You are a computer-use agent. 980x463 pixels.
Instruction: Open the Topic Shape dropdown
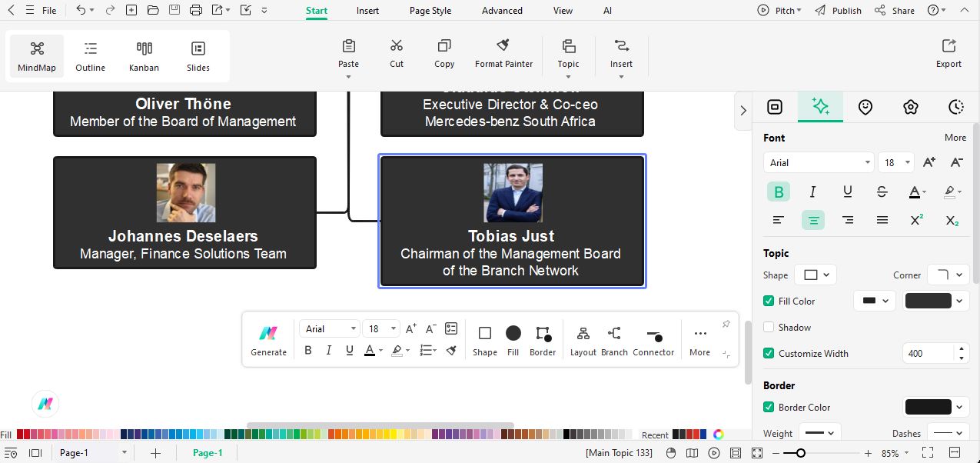click(816, 275)
